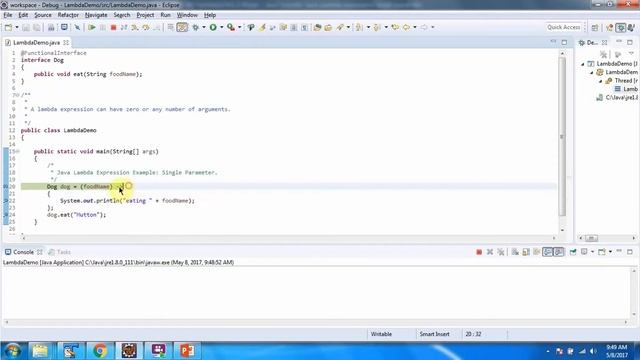Open External Tools dropdown arrow
Viewport: 640px width, 360px height.
(x=240, y=27)
